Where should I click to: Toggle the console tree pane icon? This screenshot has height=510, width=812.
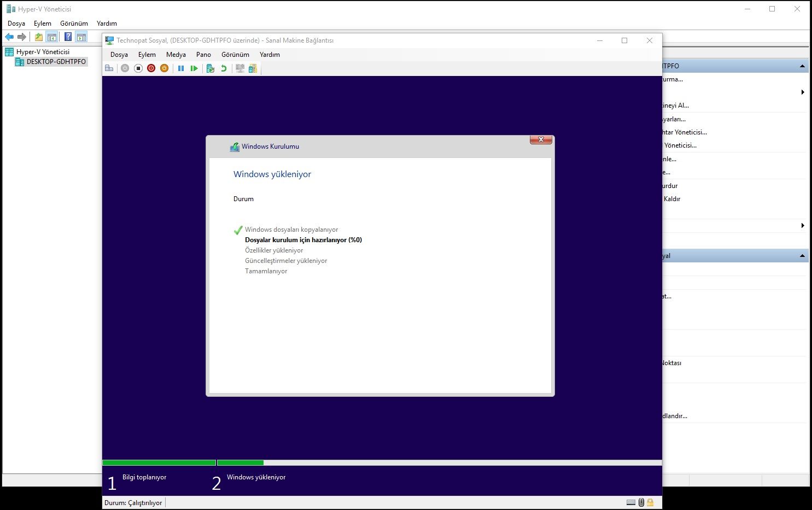click(52, 37)
